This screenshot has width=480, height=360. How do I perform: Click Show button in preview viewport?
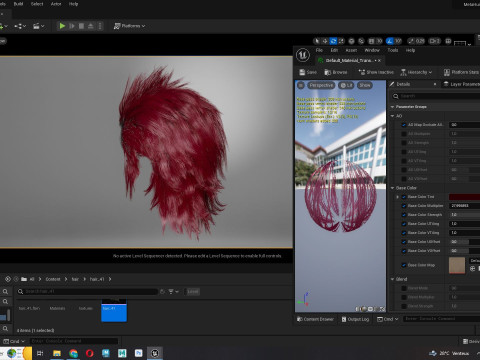click(x=365, y=85)
